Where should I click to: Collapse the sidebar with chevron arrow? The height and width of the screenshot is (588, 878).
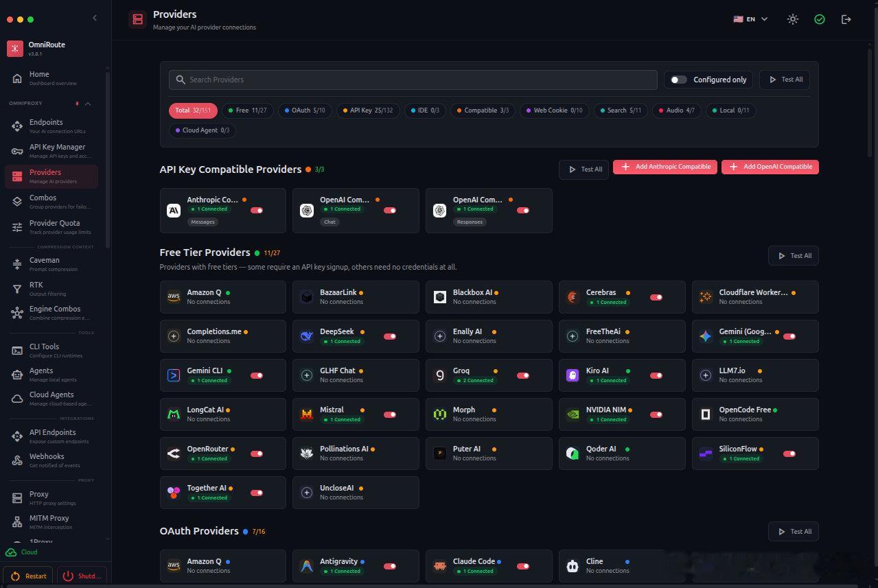[95, 18]
